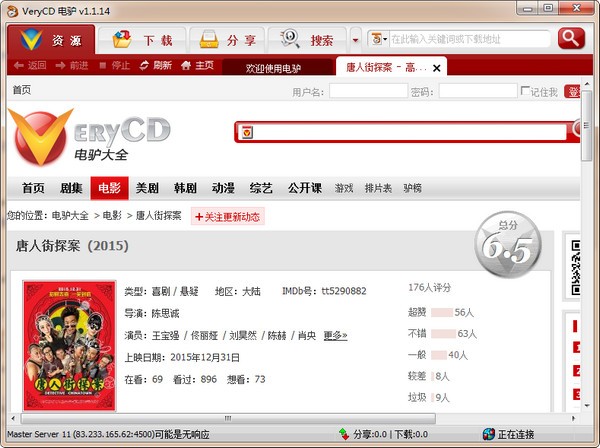Open 公开课 category
Screen dimensions: 600x448
[305, 188]
